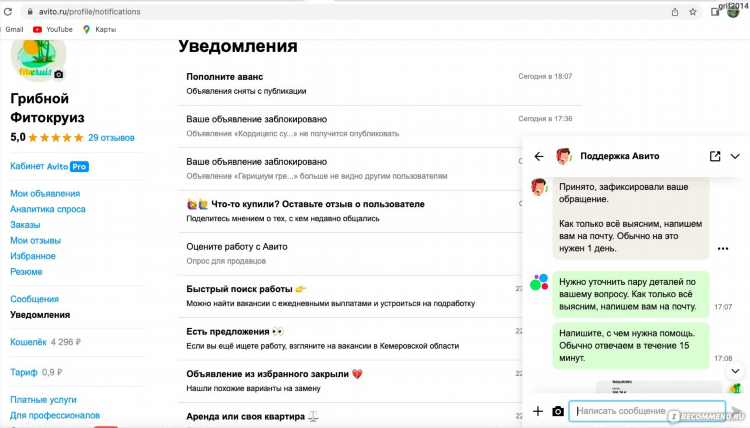Image resolution: width=750 pixels, height=428 pixels.
Task: Open the three-dots menu on the chat message
Action: point(723,249)
